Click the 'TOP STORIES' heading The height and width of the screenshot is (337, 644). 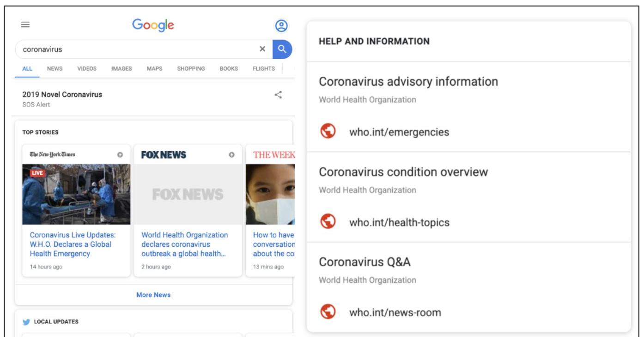point(41,132)
